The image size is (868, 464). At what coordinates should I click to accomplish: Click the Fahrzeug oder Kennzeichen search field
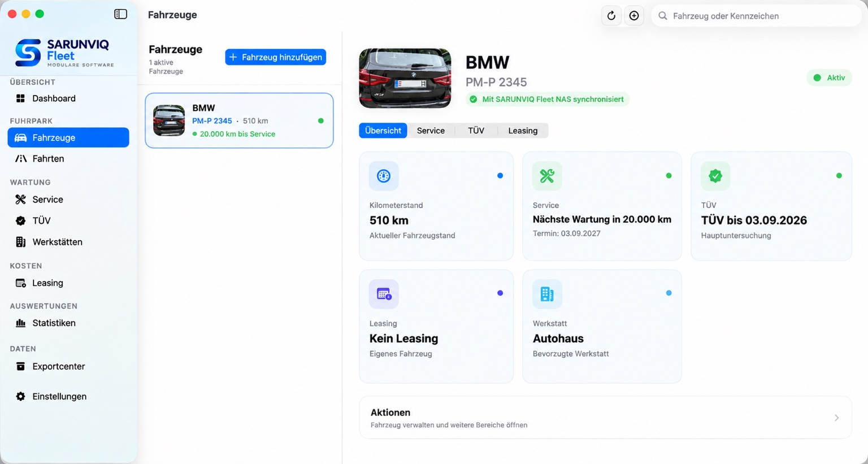pyautogui.click(x=757, y=16)
